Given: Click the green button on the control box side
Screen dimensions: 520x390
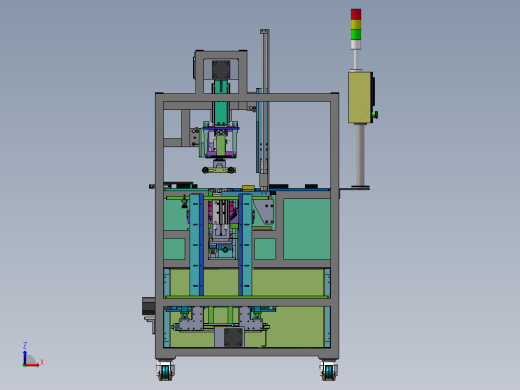Looking at the screenshot, I should coord(375,115).
